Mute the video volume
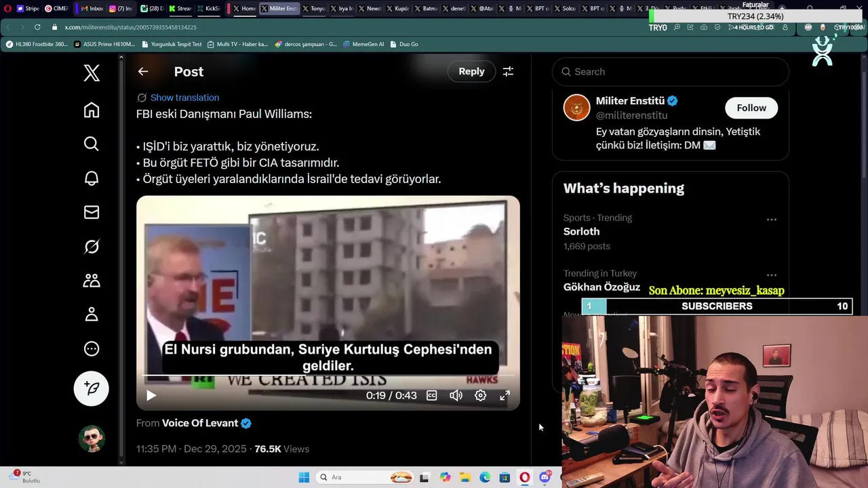This screenshot has height=488, width=868. pos(456,395)
